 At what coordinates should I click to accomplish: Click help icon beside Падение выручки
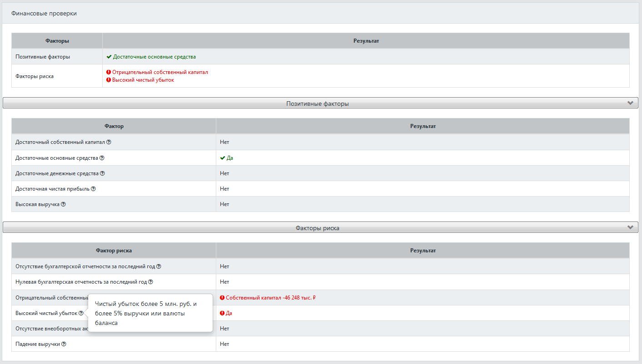click(x=64, y=344)
